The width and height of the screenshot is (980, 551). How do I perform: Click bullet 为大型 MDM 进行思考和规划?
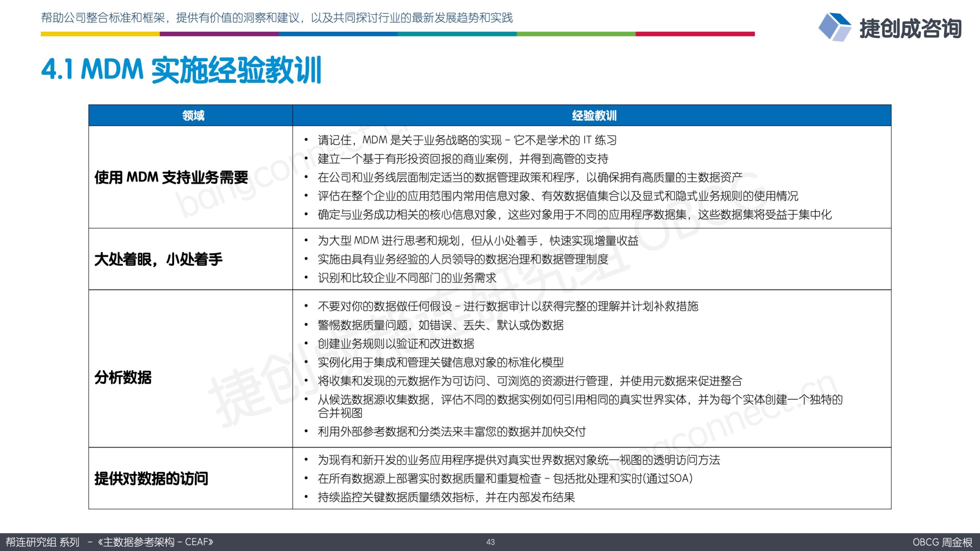coord(478,241)
